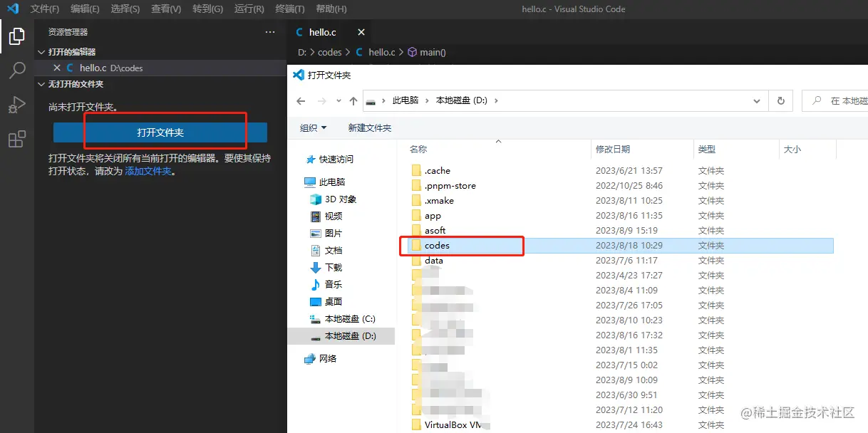Open the Explorer view in activity bar
868x433 pixels.
16,36
